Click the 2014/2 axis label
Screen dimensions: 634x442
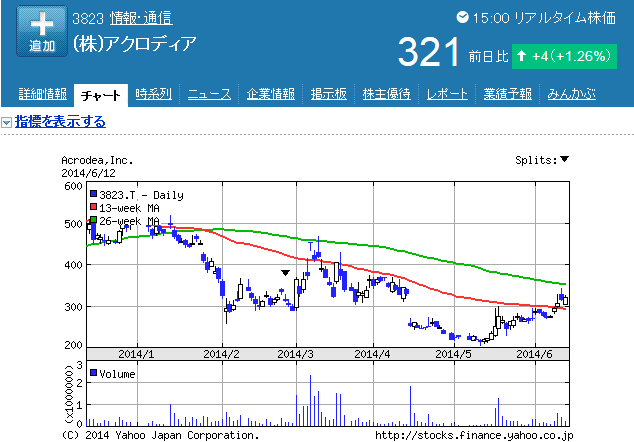221,354
